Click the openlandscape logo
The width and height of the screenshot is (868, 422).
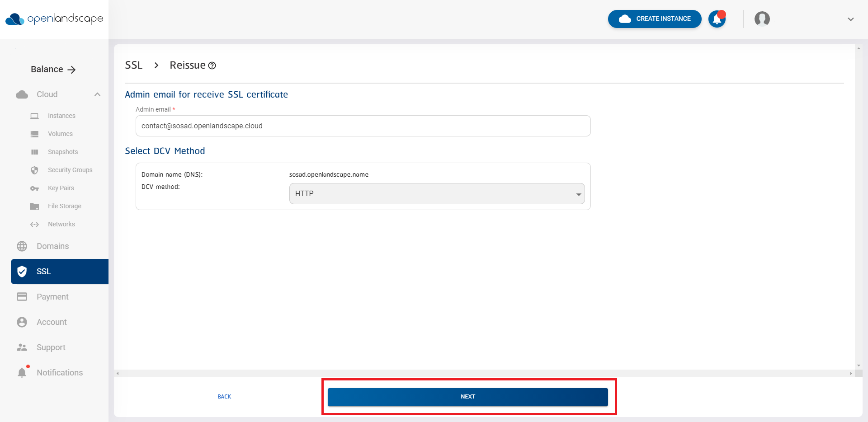tap(54, 19)
